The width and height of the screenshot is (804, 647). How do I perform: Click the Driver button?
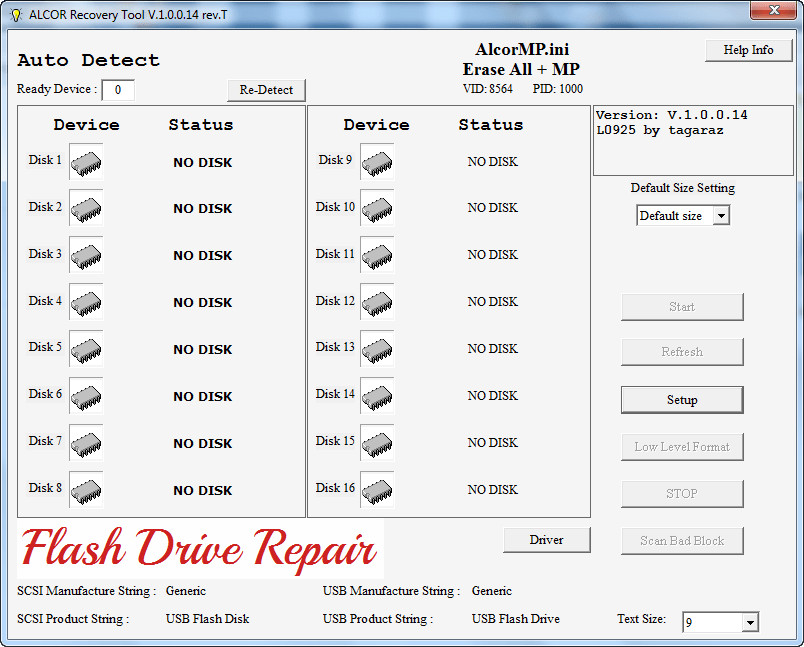tap(546, 539)
